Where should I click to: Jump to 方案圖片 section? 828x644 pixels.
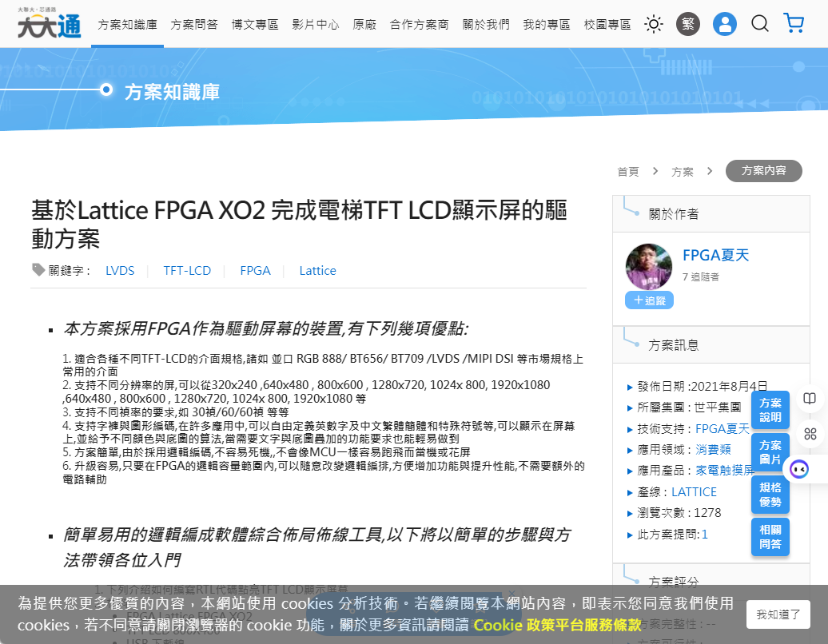pos(770,452)
